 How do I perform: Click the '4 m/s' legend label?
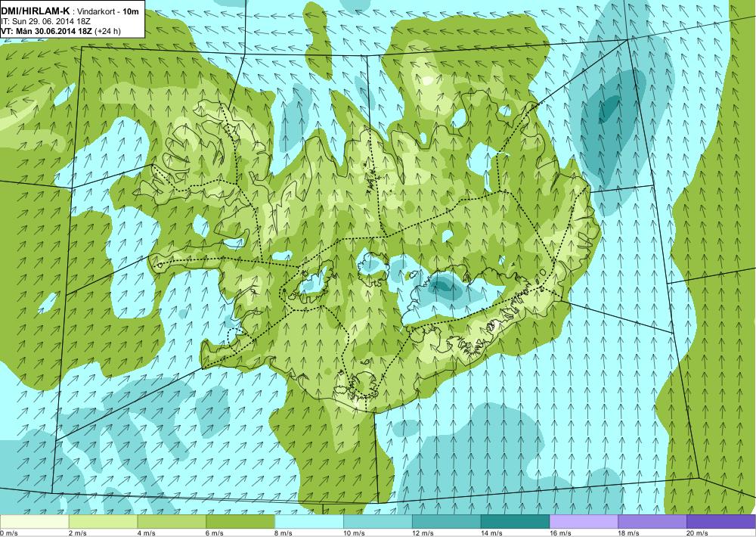click(x=147, y=533)
